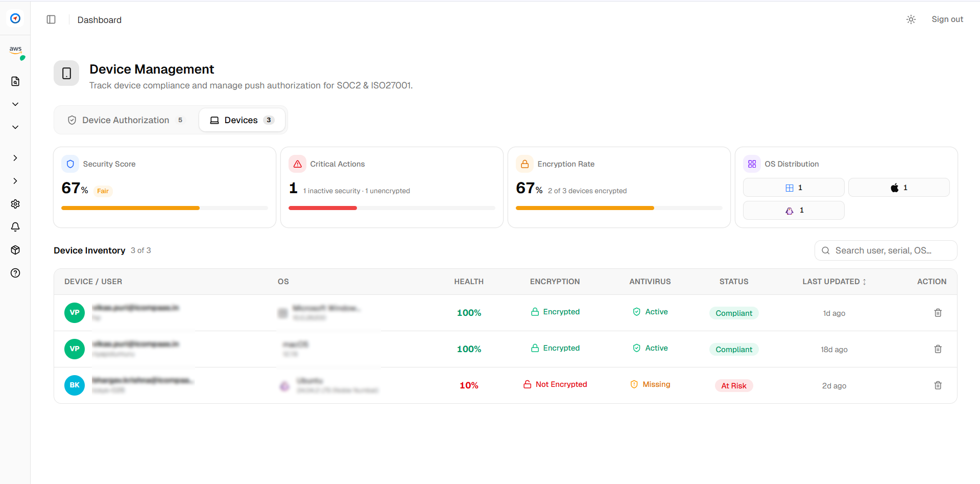Toggle the sidebar panel collapse button

(51, 19)
